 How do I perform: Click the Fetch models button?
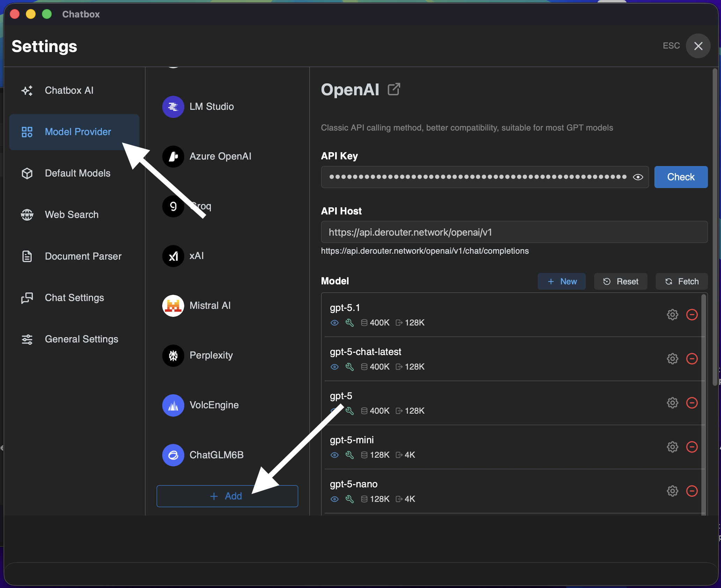pyautogui.click(x=682, y=281)
